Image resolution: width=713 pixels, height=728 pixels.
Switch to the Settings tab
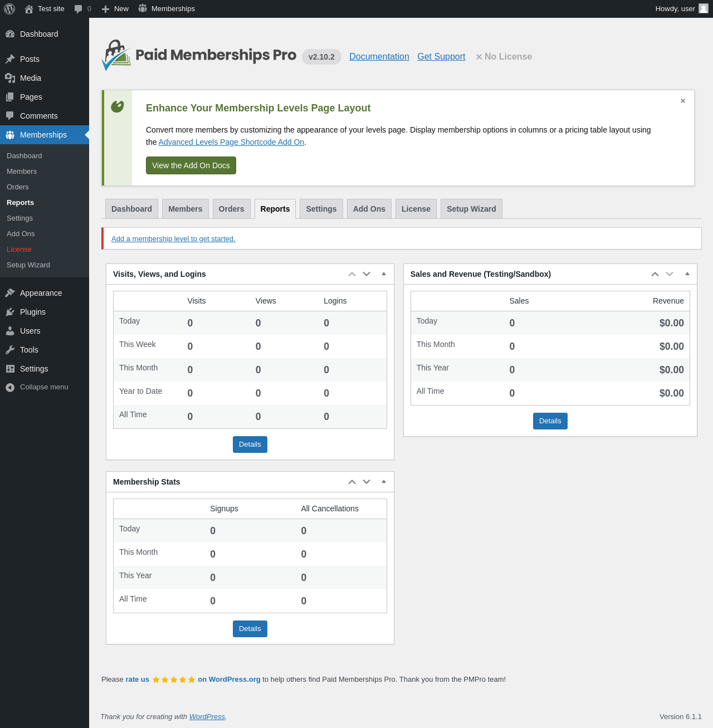321,209
